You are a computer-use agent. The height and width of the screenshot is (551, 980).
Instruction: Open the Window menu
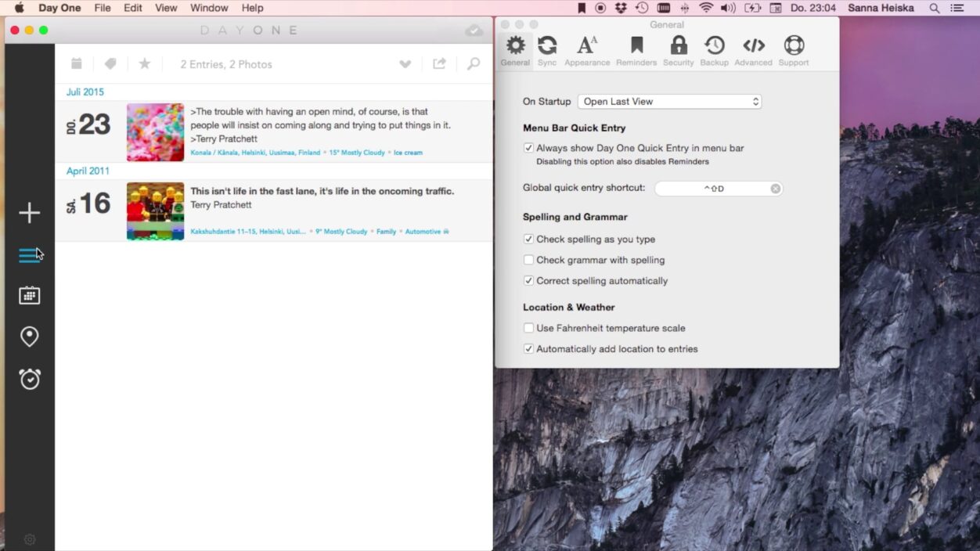209,8
